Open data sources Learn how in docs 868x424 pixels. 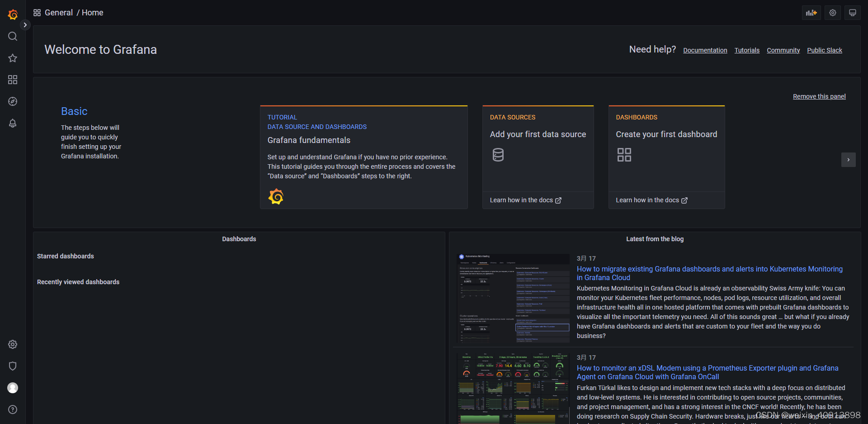click(525, 200)
